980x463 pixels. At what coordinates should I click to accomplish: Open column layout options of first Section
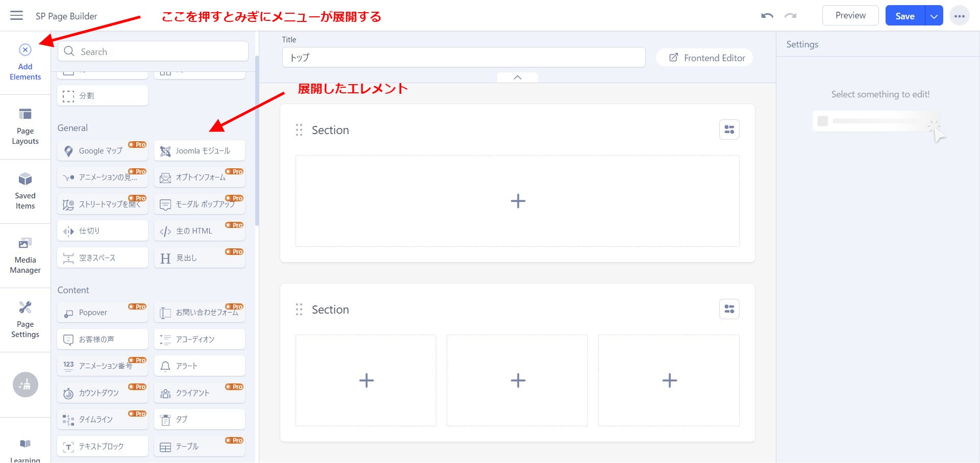pos(729,130)
